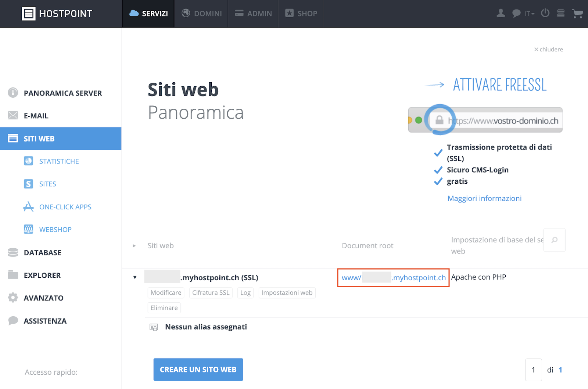The height and width of the screenshot is (389, 588).
Task: Expand all rows via Siti web header arrow
Action: pos(134,245)
